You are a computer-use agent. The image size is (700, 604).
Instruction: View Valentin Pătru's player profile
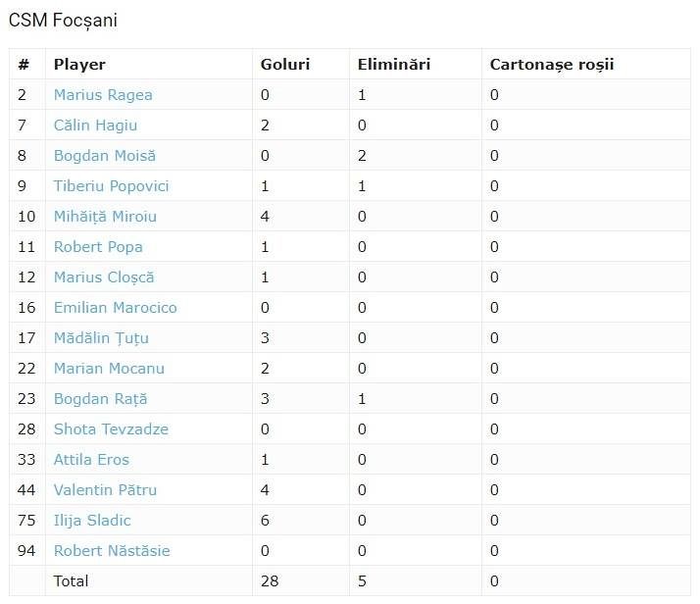(105, 490)
